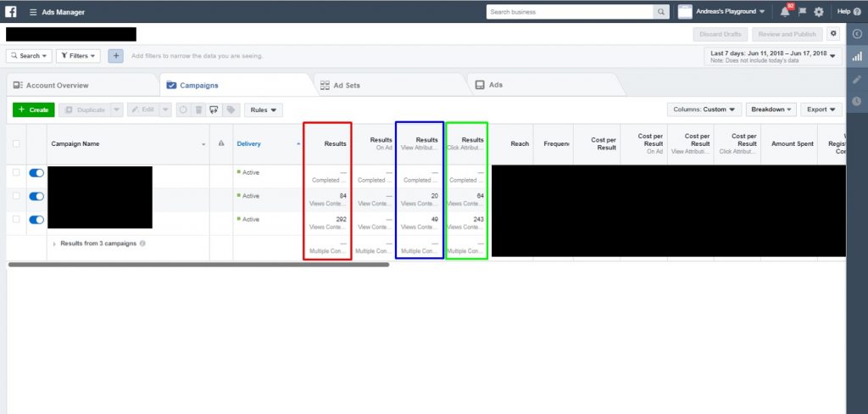Open the Andreas's Playground account dropdown

[730, 12]
